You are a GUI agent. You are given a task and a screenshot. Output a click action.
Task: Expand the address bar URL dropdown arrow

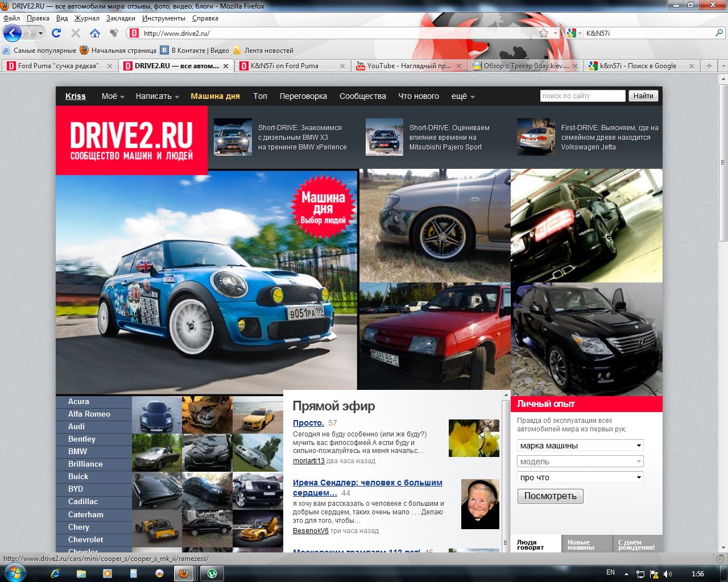click(x=556, y=33)
